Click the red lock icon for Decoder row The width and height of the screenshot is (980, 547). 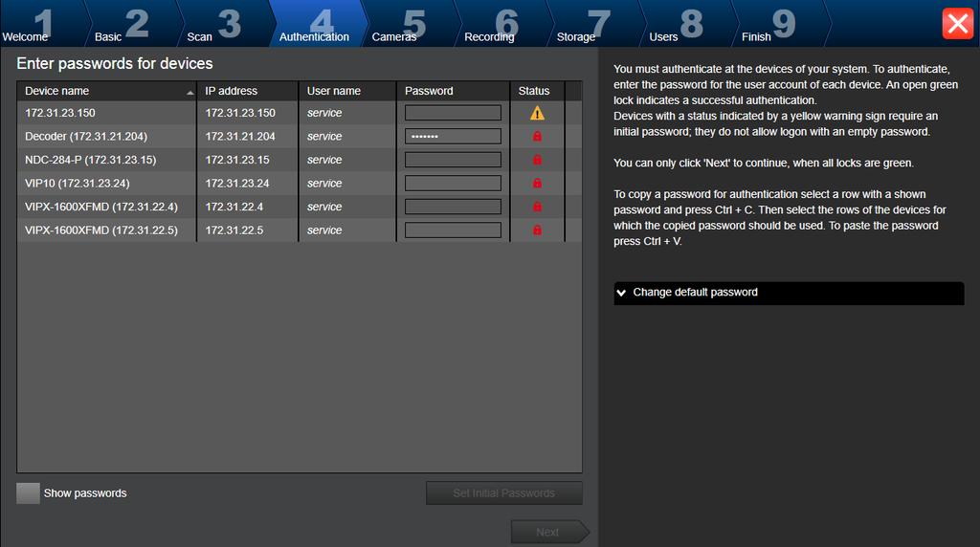(537, 136)
